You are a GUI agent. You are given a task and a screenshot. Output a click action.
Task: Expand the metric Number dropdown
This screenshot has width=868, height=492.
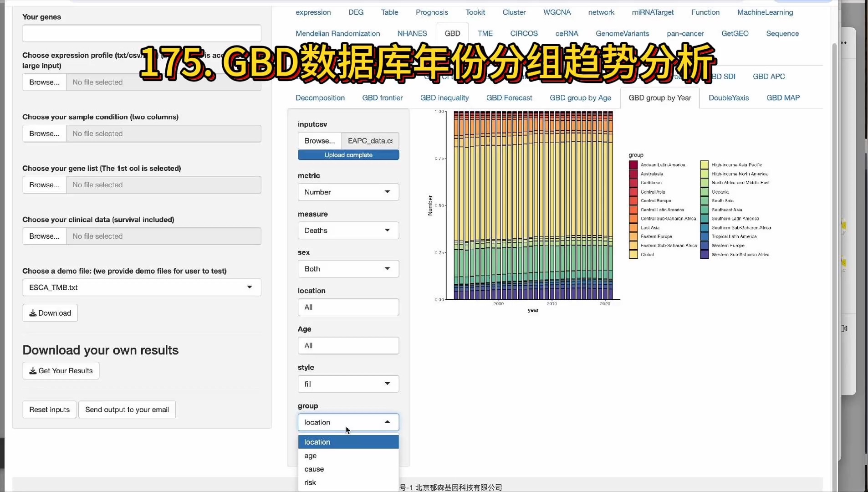pyautogui.click(x=347, y=192)
